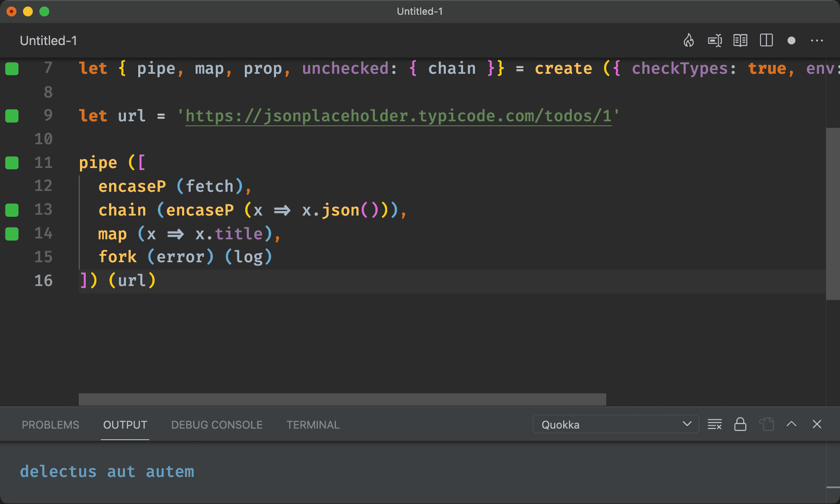Click '(error)' on line 15
This screenshot has height=504, width=840.
click(x=180, y=257)
